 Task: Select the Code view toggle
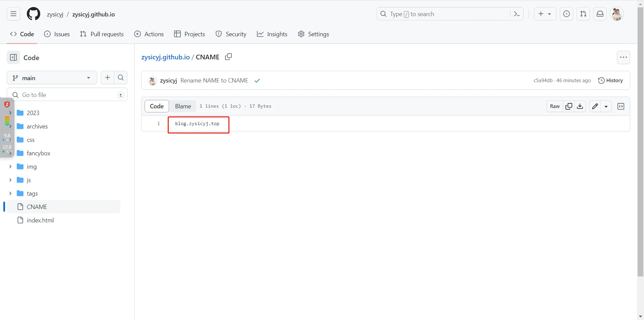tap(157, 106)
